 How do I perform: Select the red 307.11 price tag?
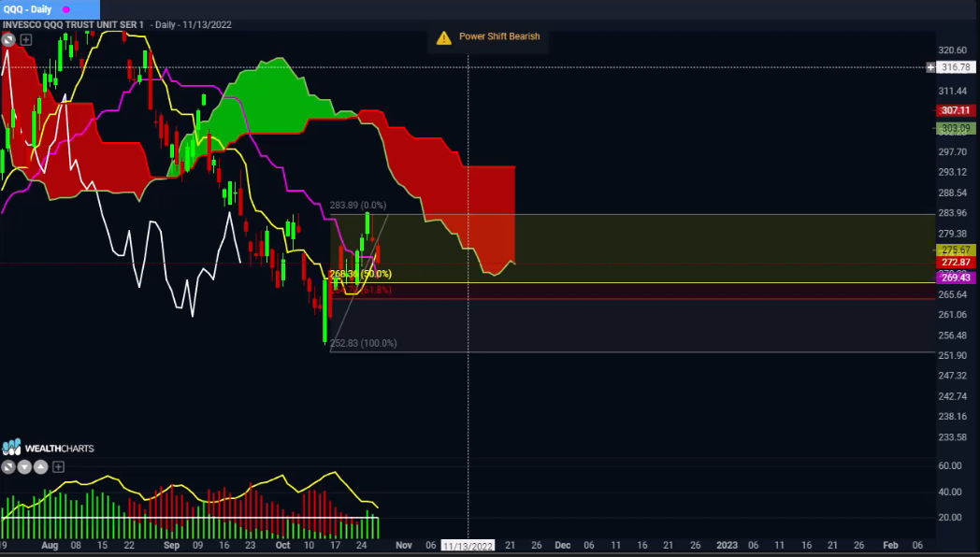[x=956, y=110]
